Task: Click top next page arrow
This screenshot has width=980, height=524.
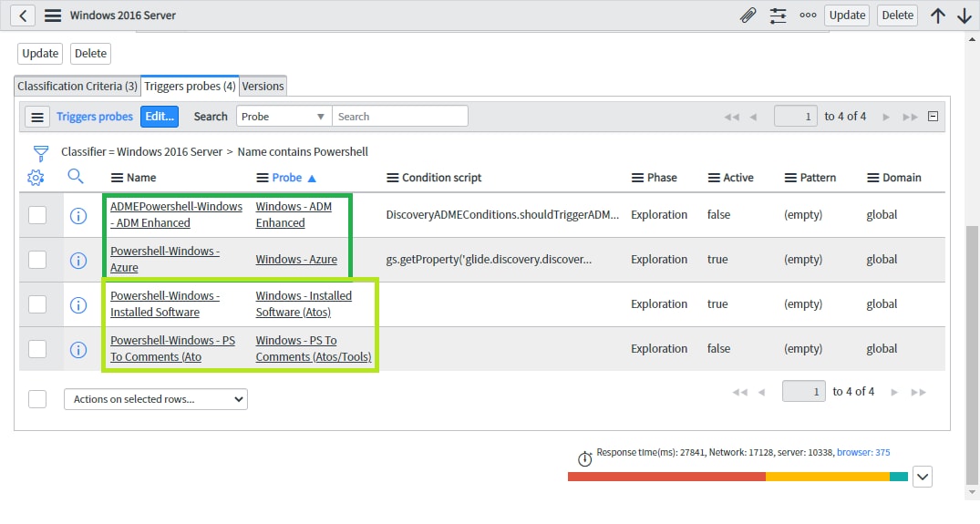Action: pos(885,117)
